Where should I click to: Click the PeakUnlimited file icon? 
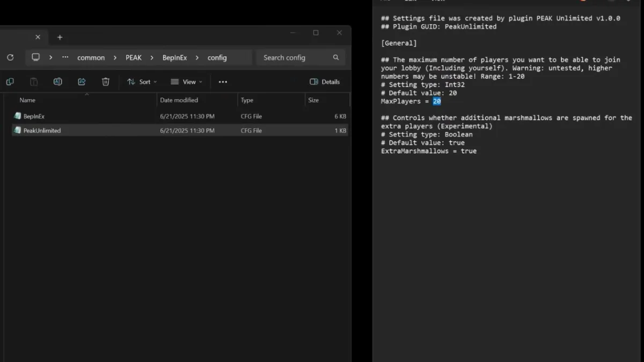(18, 130)
